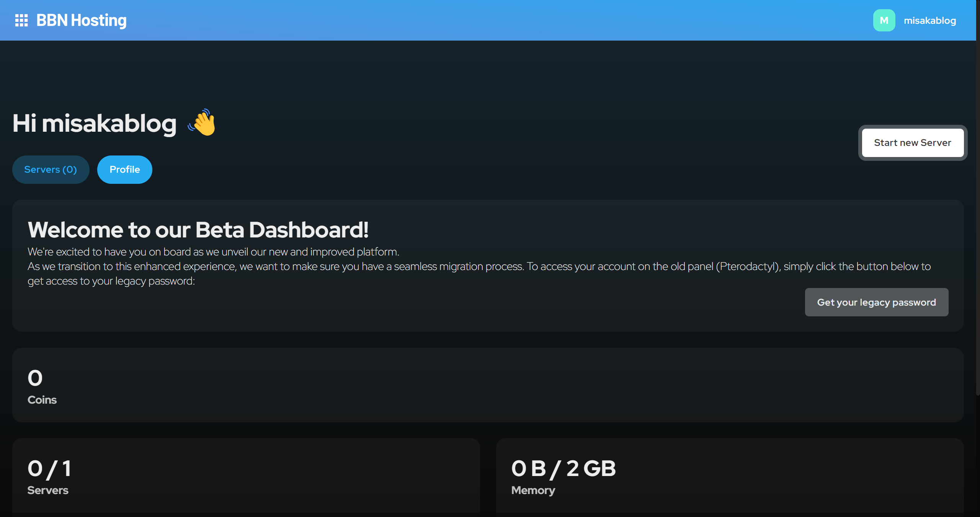This screenshot has width=980, height=517.
Task: Select the Coins balance card
Action: click(488, 385)
